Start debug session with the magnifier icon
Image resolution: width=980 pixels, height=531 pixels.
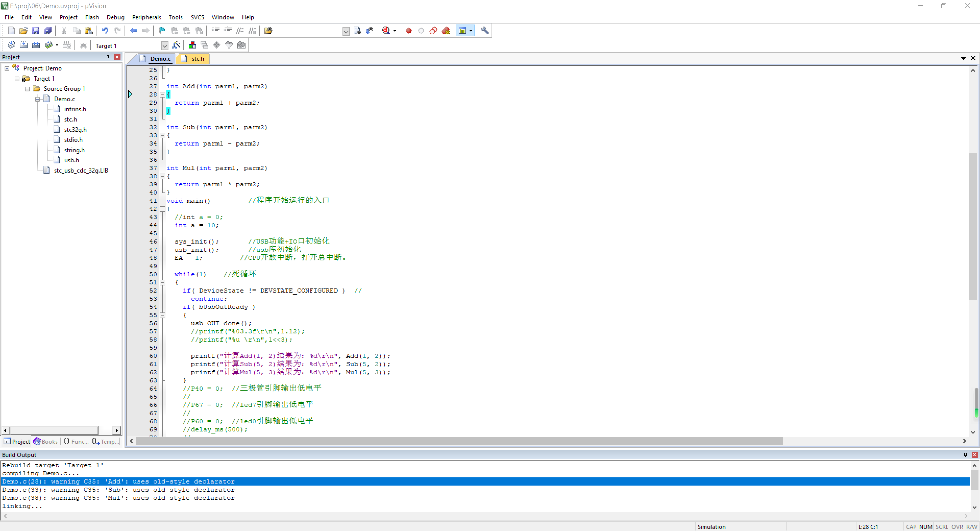pyautogui.click(x=386, y=30)
